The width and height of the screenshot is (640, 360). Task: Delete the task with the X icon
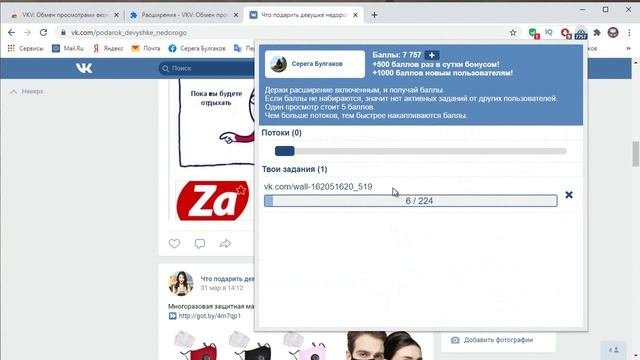[x=569, y=195]
